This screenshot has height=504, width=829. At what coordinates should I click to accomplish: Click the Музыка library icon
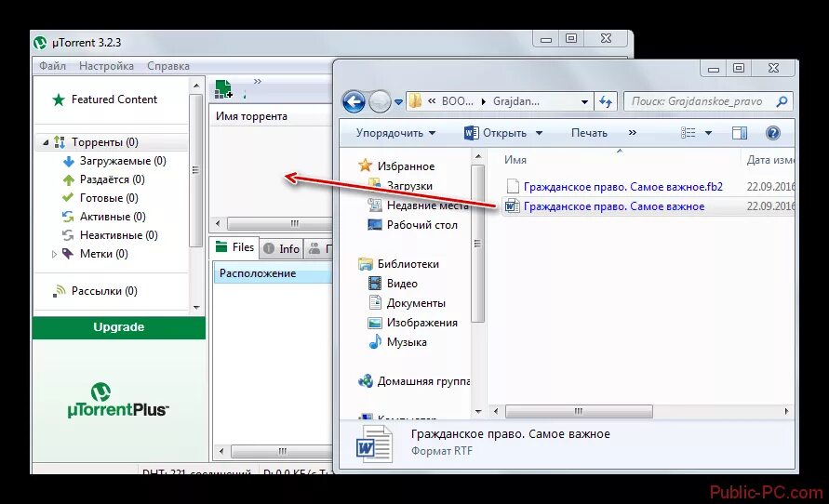[375, 342]
